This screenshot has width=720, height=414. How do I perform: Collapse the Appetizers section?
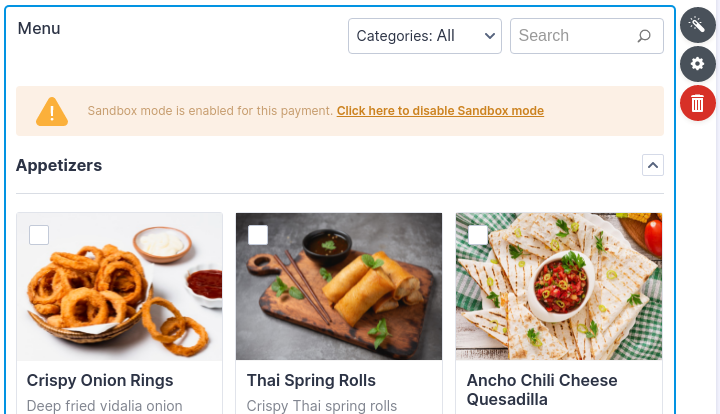652,165
